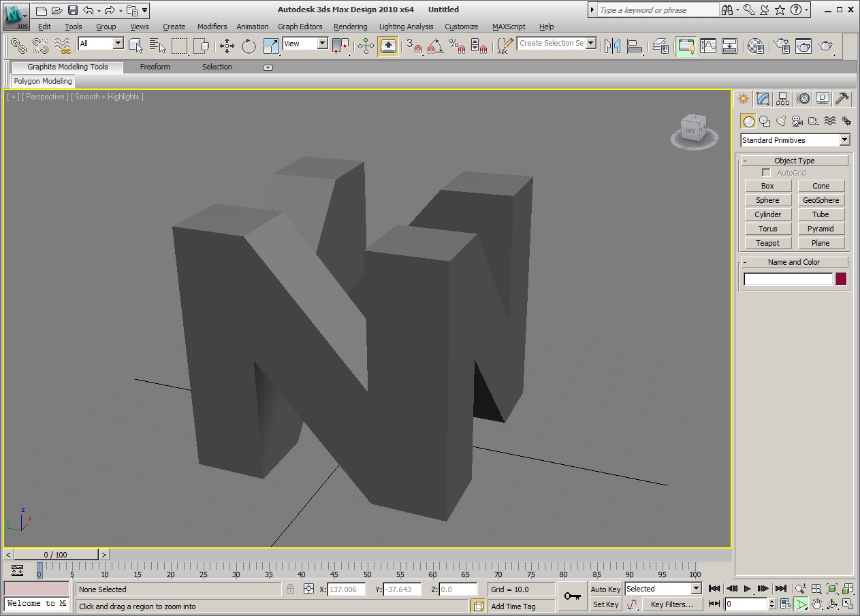
Task: Create a Box primitive
Action: [x=767, y=186]
